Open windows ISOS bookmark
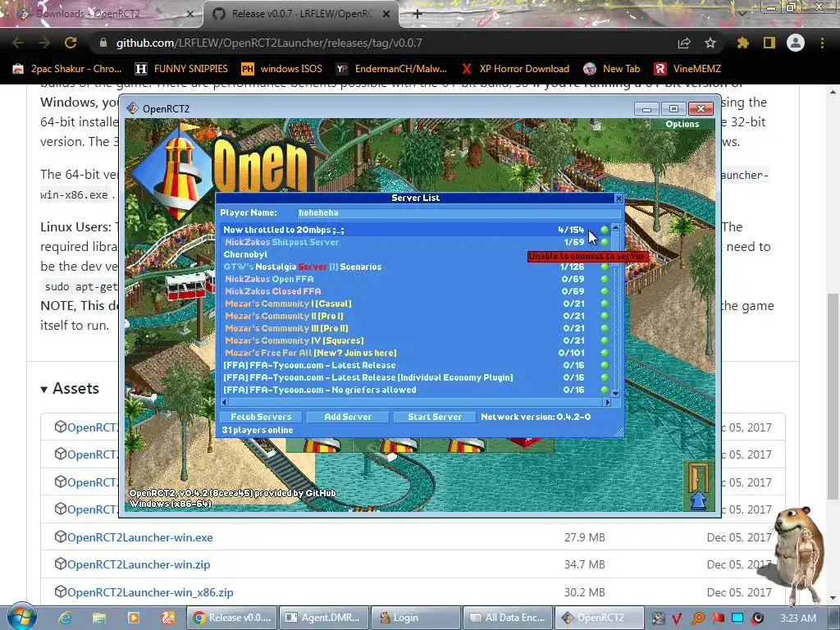The height and width of the screenshot is (630, 840). pyautogui.click(x=282, y=69)
